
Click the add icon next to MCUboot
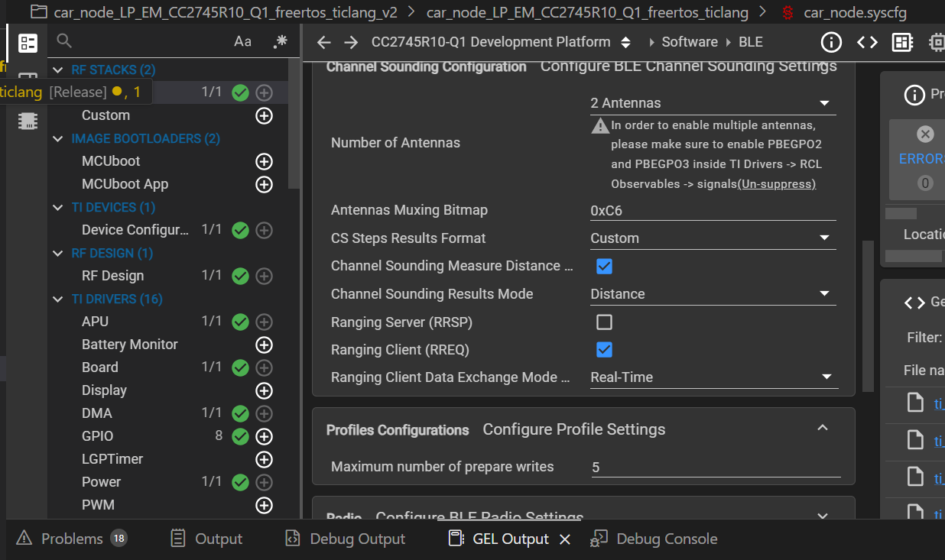pos(264,161)
